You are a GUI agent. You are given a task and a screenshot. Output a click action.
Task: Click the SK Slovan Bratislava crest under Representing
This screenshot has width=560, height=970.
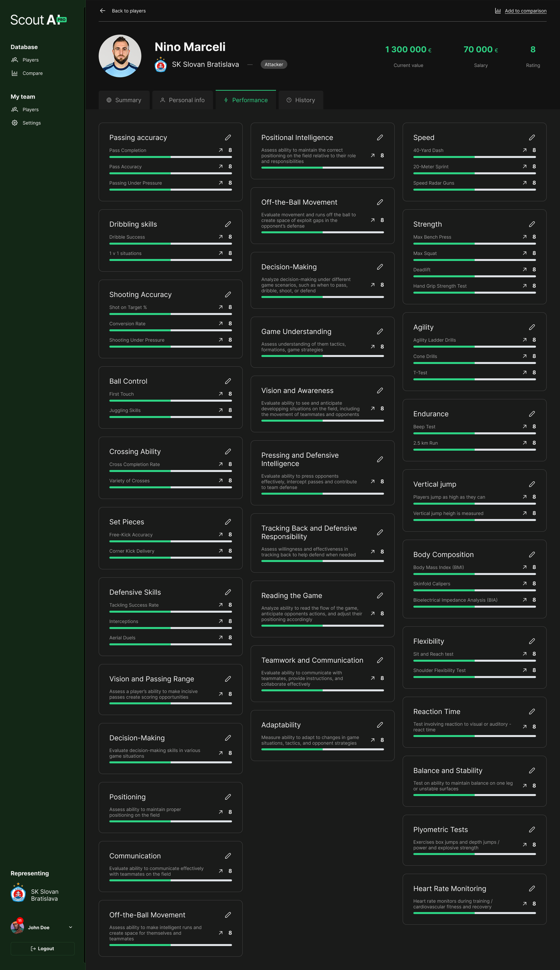click(x=18, y=892)
